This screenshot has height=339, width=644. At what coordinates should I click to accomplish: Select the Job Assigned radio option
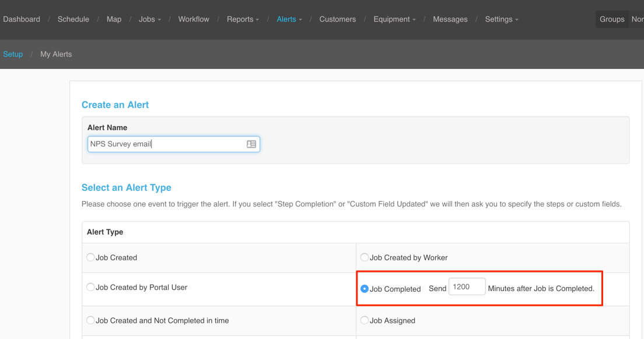click(365, 320)
